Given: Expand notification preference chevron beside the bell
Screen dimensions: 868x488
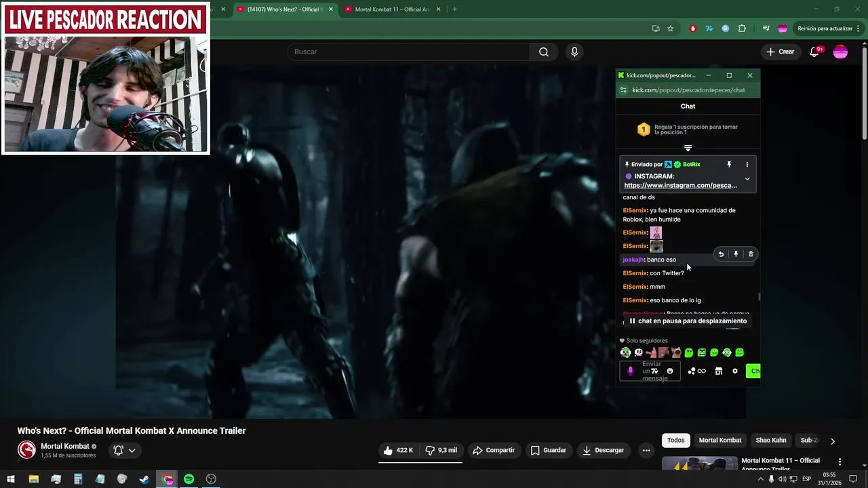Looking at the screenshot, I should point(132,450).
